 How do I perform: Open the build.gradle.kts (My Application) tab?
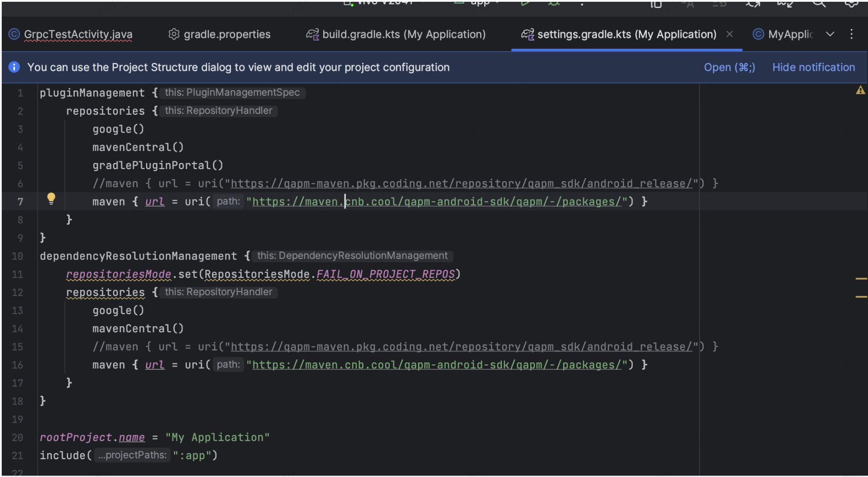coord(404,34)
